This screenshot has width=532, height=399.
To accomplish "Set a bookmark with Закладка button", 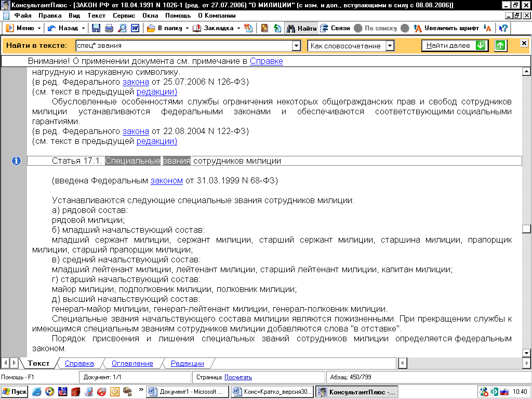I will 213,28.
